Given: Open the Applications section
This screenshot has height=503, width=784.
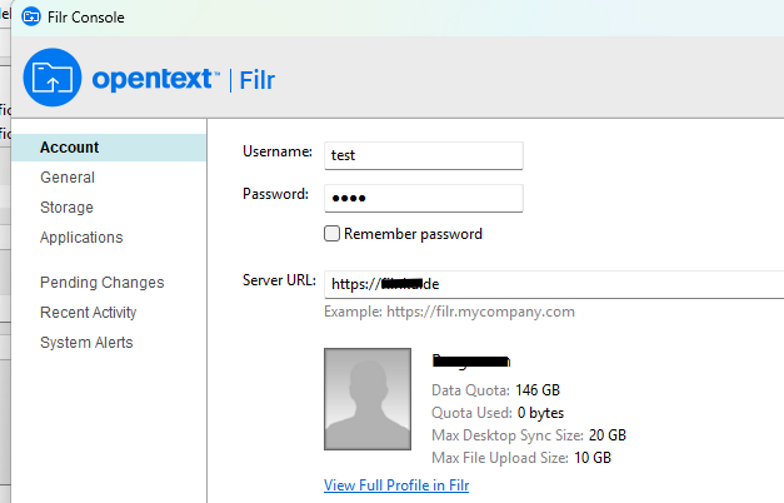Looking at the screenshot, I should 82,238.
